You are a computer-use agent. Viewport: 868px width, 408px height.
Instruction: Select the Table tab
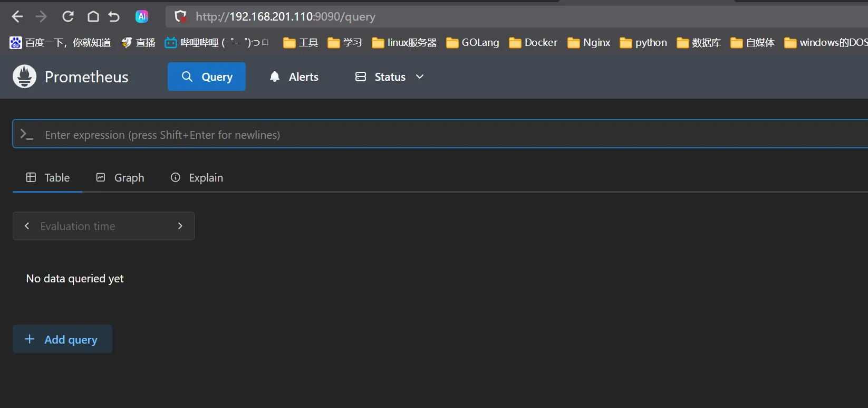(48, 178)
